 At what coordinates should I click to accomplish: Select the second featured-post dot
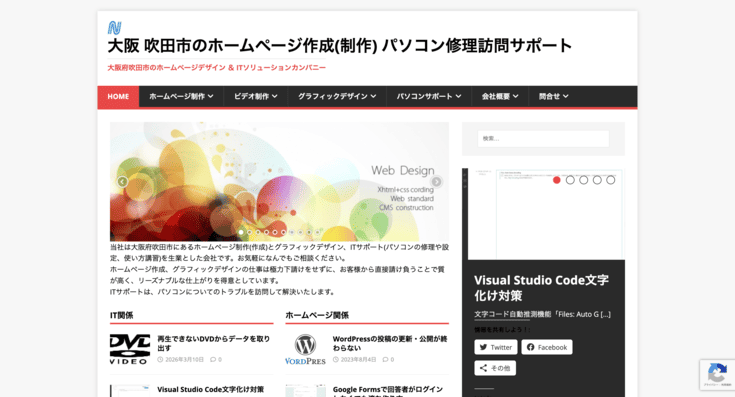570,180
